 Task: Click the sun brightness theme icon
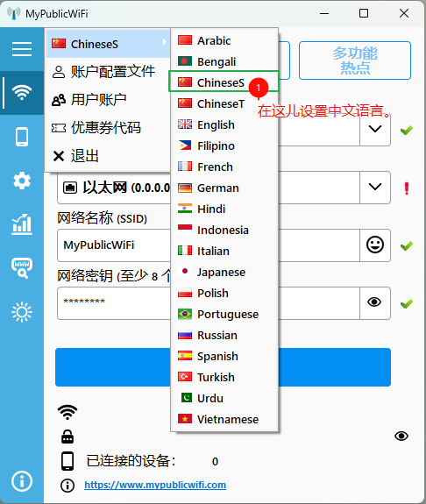22,312
